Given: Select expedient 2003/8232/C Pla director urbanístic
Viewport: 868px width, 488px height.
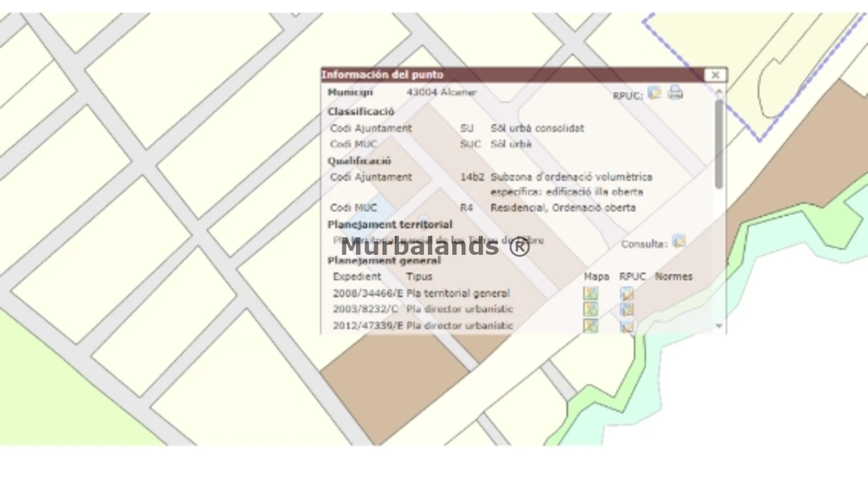Looking at the screenshot, I should tap(423, 309).
